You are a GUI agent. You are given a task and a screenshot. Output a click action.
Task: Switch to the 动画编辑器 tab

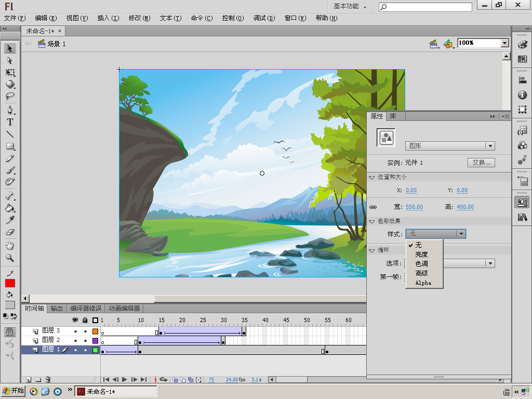coord(124,309)
